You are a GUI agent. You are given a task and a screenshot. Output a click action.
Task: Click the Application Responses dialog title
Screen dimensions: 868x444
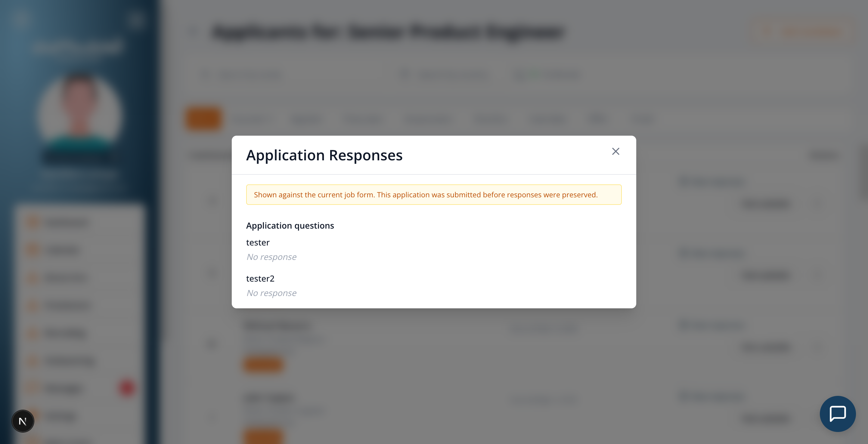(324, 155)
